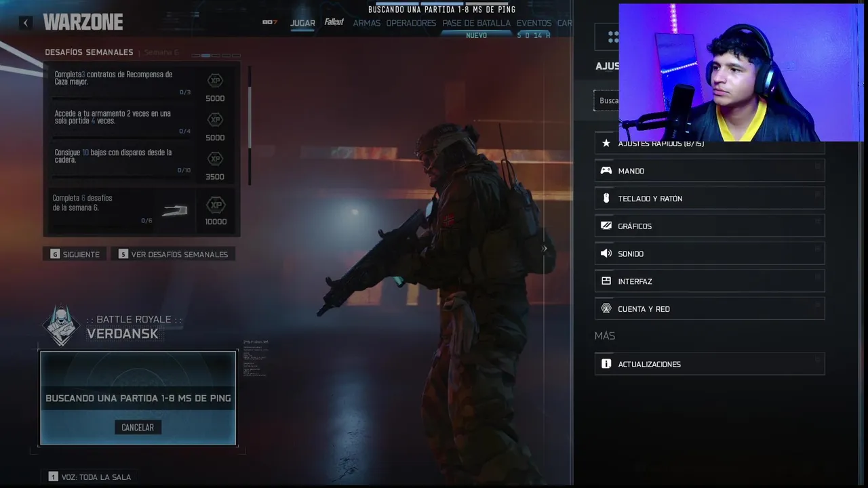Go back with the arrow beside WARZONE
This screenshot has height=488, width=868.
point(26,22)
